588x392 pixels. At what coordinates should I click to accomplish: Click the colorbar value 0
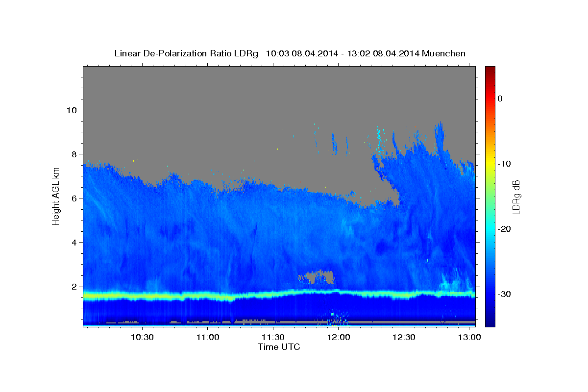pyautogui.click(x=500, y=98)
